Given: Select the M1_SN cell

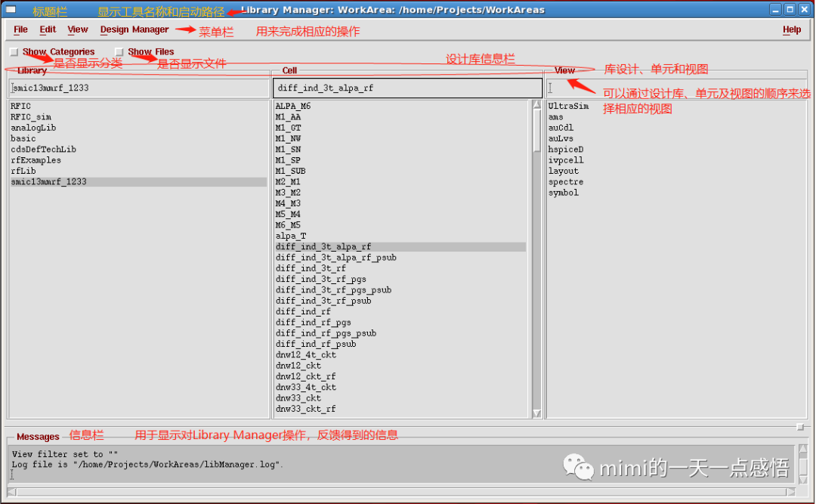Looking at the screenshot, I should click(x=289, y=150).
